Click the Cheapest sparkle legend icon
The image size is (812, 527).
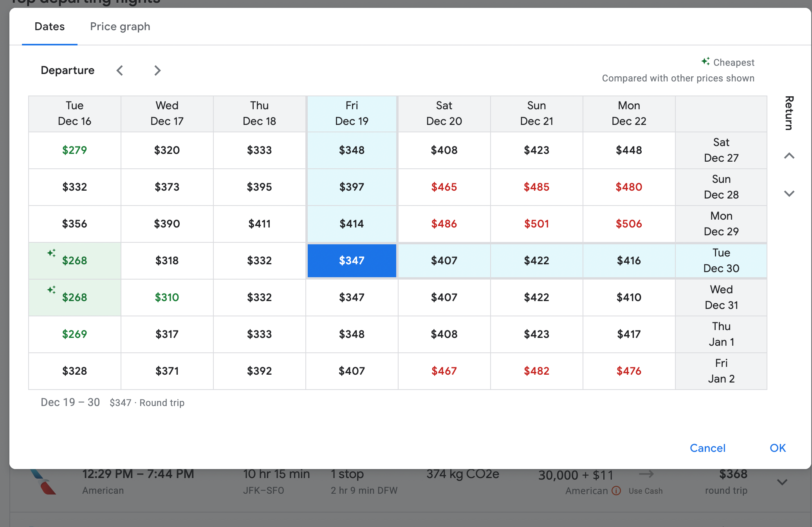pos(706,61)
